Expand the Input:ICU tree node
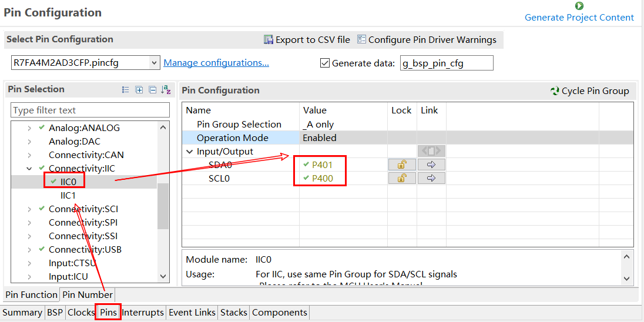 pyautogui.click(x=29, y=277)
